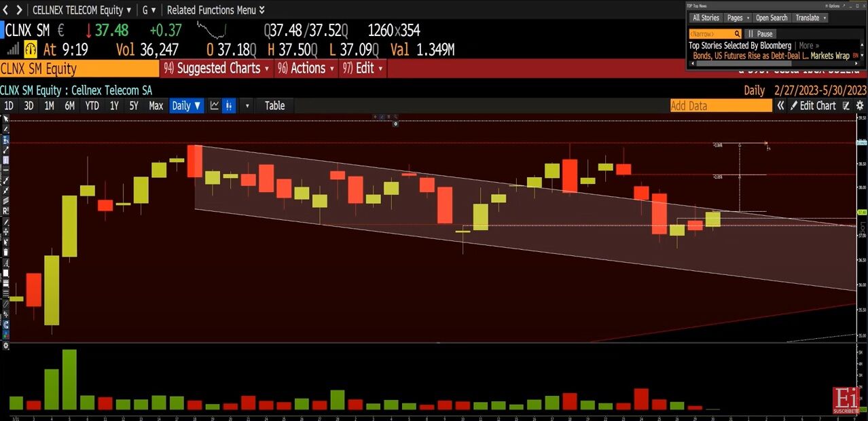Open the Translate dropdown in Top News
868x421 pixels.
(811, 18)
